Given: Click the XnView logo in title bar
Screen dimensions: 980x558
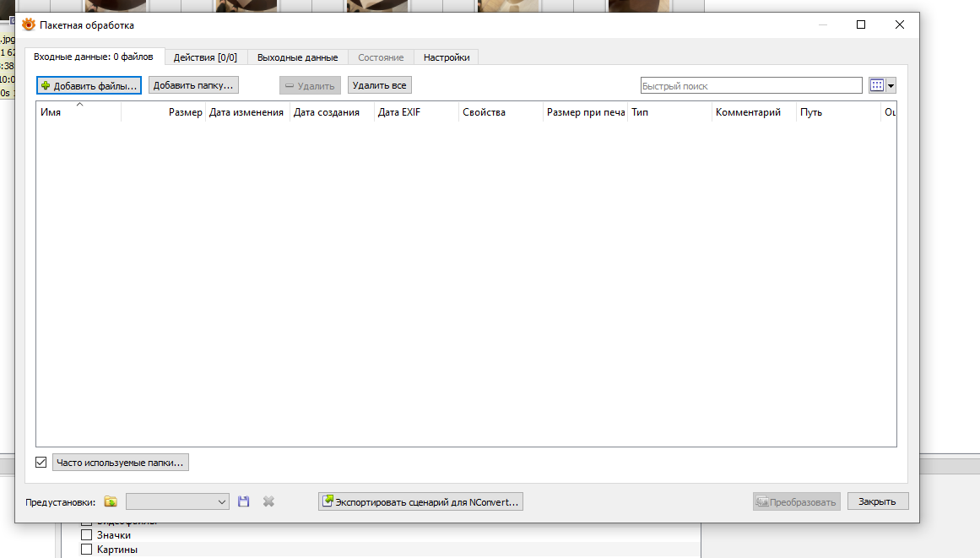Looking at the screenshot, I should pos(29,24).
